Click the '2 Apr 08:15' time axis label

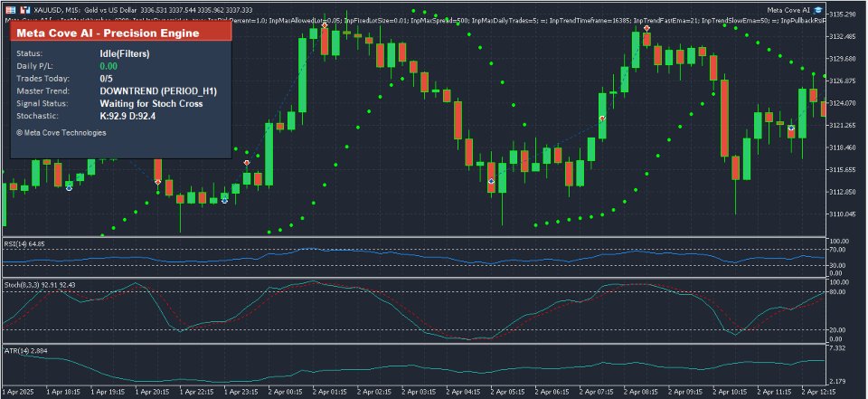[640, 391]
